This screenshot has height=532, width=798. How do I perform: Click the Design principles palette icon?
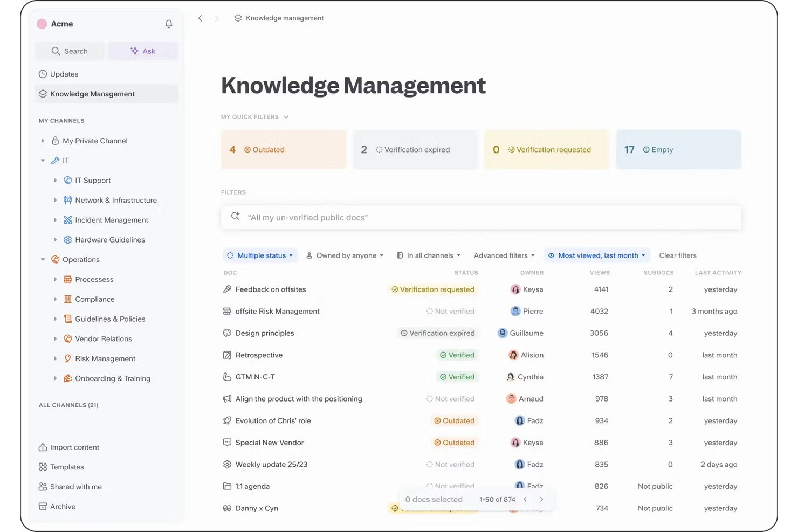click(x=227, y=333)
